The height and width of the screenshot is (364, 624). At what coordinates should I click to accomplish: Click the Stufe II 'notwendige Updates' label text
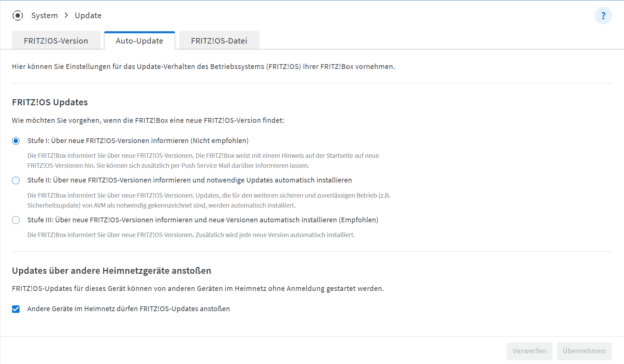coord(190,180)
